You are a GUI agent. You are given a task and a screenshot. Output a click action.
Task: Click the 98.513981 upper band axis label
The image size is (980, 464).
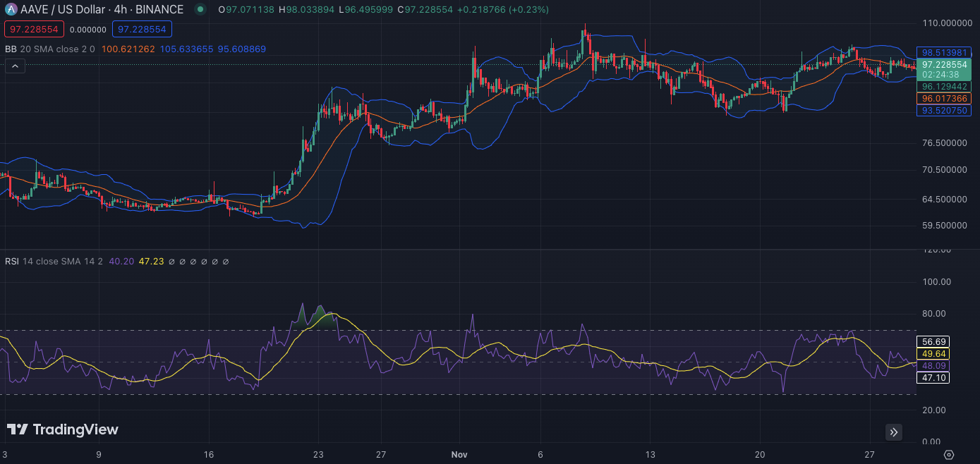[944, 52]
